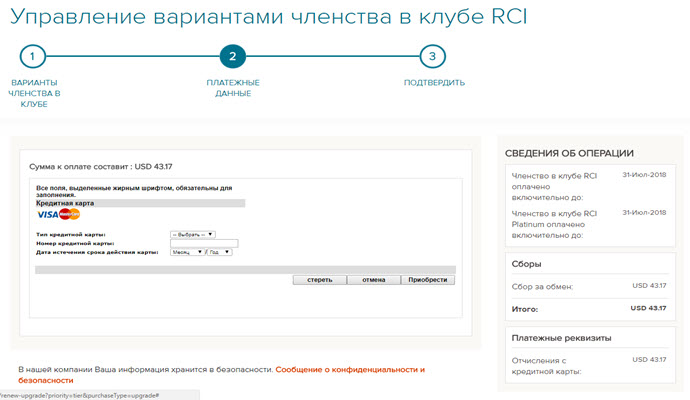Click the стереть button

pos(320,280)
